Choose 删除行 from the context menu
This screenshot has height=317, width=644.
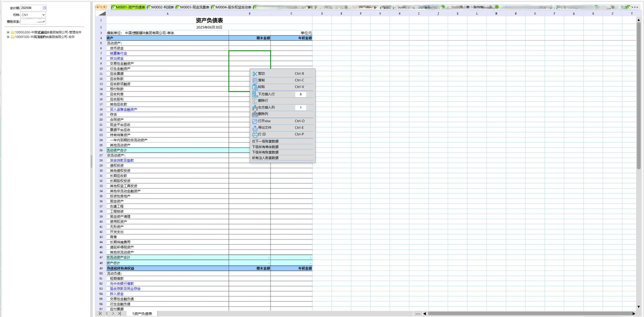(x=263, y=100)
